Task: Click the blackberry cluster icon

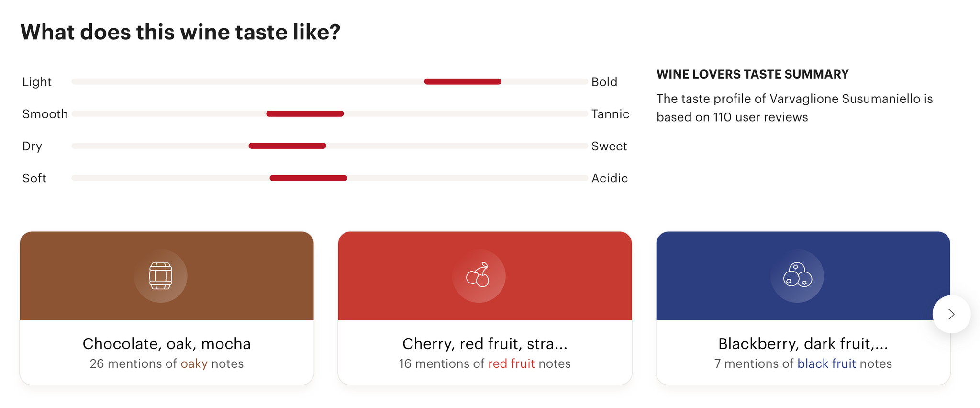Action: coord(797,275)
